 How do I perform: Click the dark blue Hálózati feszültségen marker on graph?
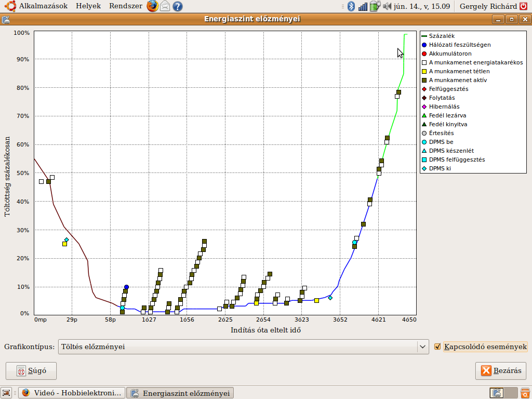click(x=127, y=287)
